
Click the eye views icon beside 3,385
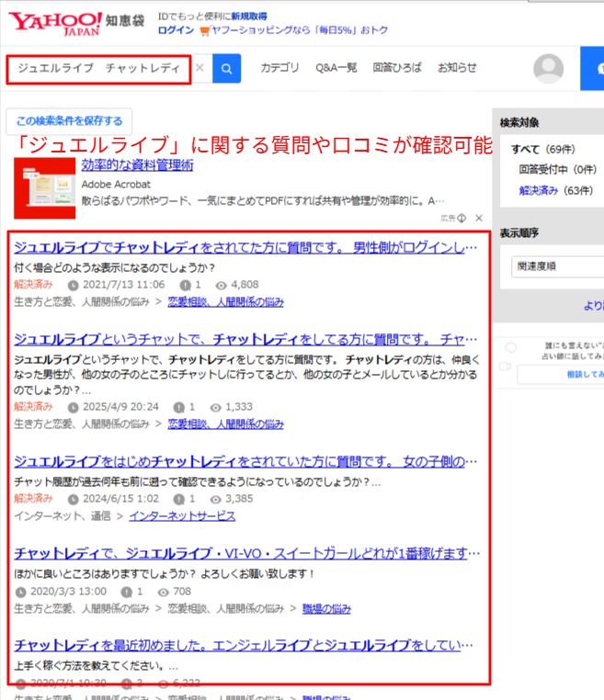tap(215, 499)
